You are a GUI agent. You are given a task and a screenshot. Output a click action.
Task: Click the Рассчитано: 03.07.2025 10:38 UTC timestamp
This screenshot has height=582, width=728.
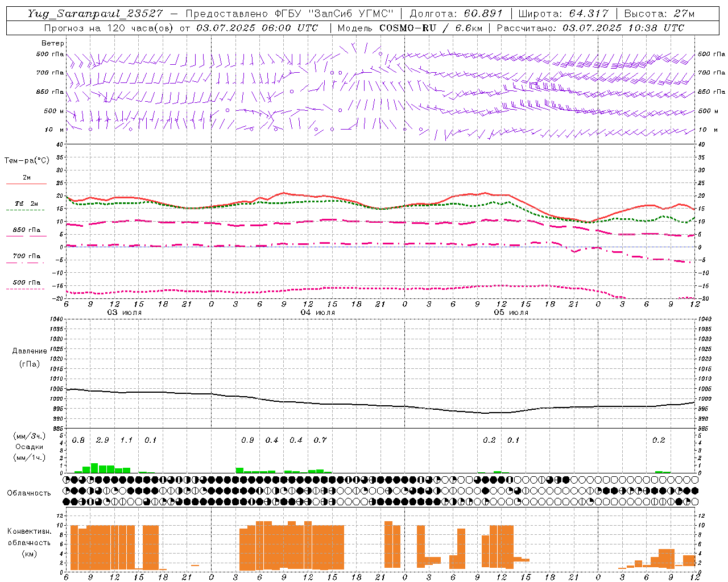click(590, 28)
